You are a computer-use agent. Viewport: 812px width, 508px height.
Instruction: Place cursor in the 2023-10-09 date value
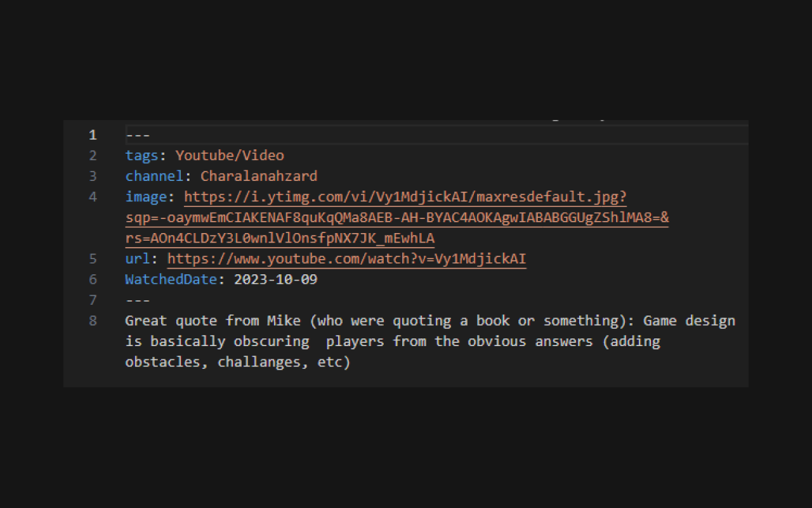[x=275, y=279]
